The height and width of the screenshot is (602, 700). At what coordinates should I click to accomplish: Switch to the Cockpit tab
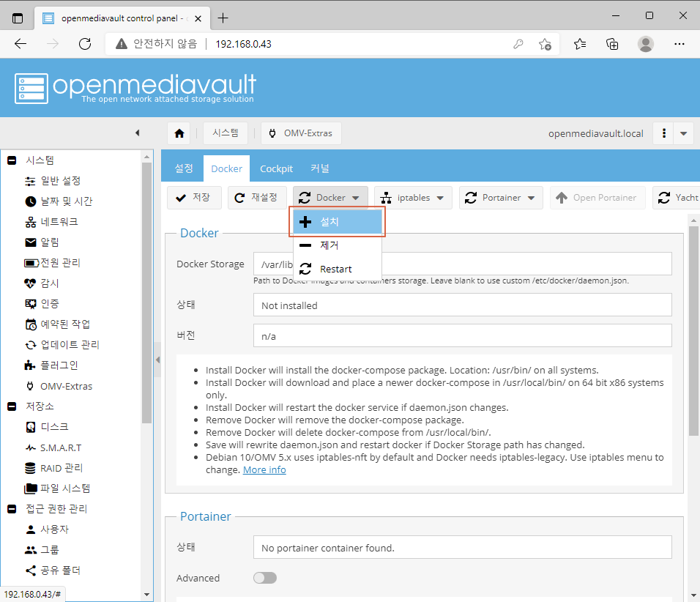tap(276, 169)
